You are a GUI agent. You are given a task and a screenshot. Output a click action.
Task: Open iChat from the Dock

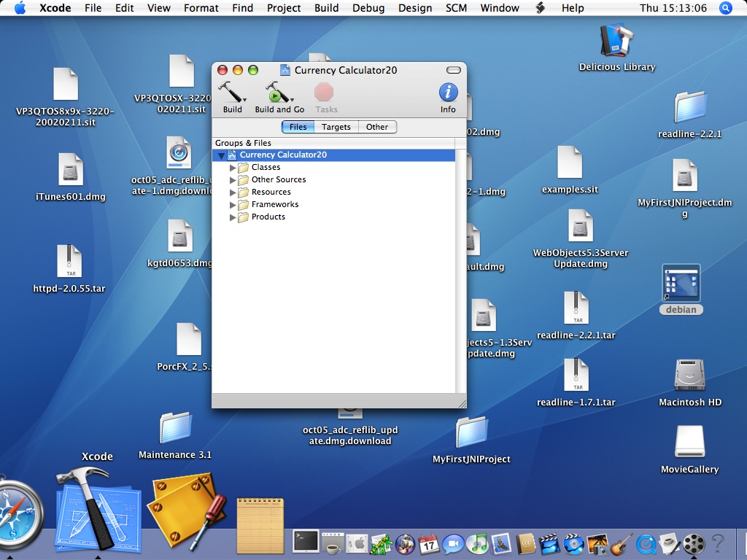[452, 543]
